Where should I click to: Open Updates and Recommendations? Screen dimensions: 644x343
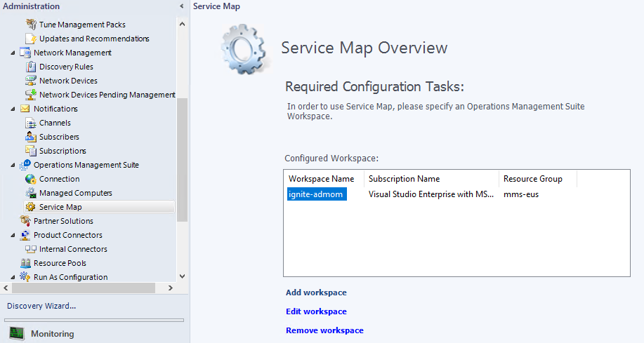pyautogui.click(x=94, y=39)
